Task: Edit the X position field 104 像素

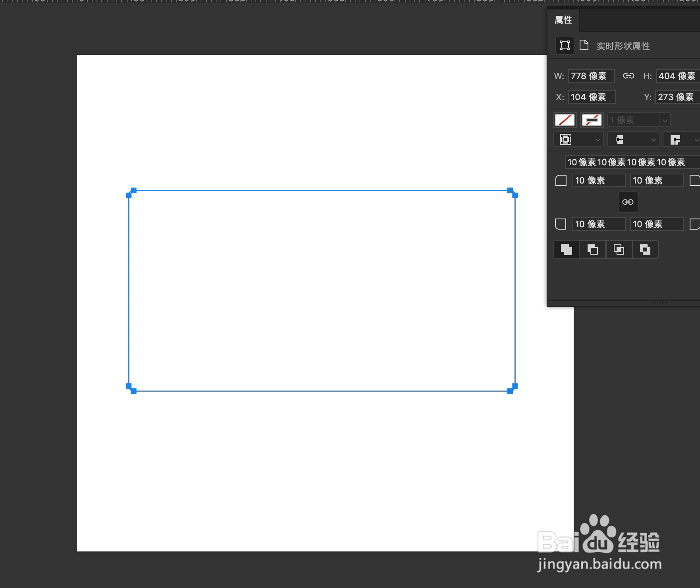Action: click(592, 97)
